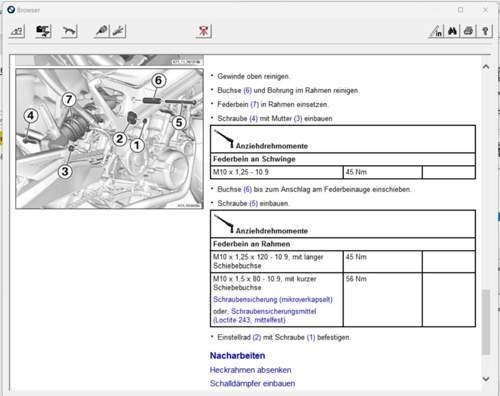This screenshot has height=396, width=500.
Task: Click link (3) after 'Mutter'
Action: [x=298, y=118]
